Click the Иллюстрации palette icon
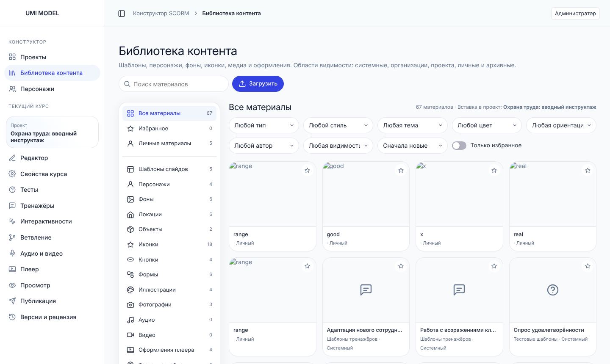The image size is (610, 364). (x=130, y=290)
